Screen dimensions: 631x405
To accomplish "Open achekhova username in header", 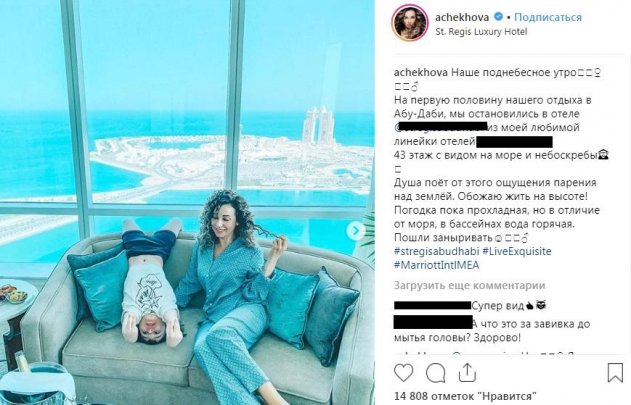I will [x=462, y=17].
